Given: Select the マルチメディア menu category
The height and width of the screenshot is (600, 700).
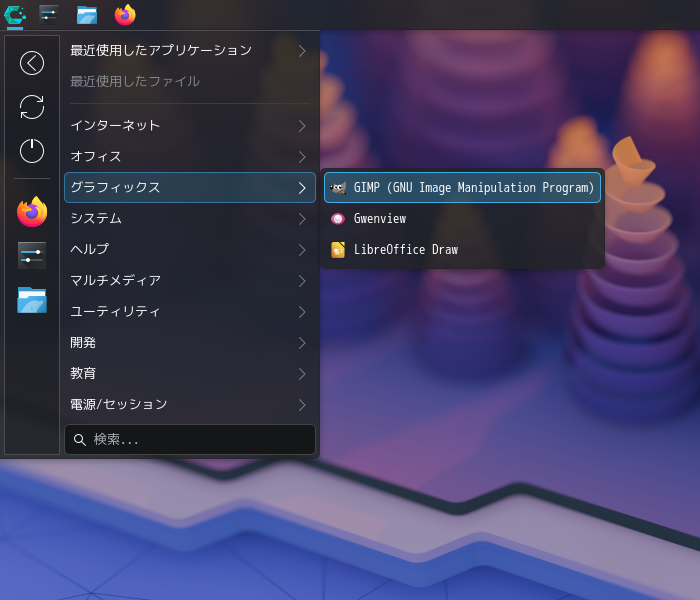Looking at the screenshot, I should coord(190,280).
